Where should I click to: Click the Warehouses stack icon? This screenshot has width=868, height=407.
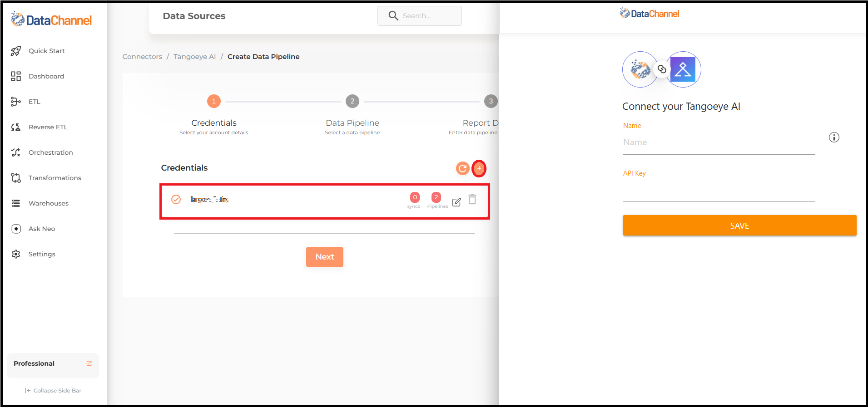[16, 203]
